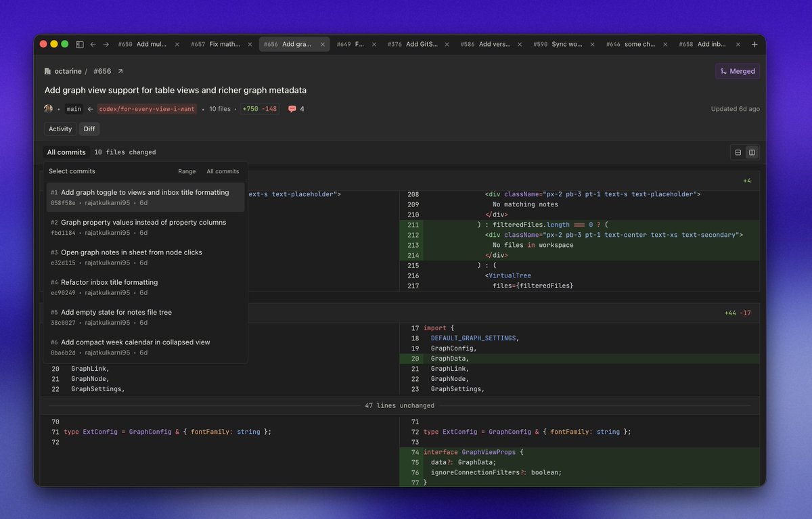Close the #376 Add GitS... tab
Image resolution: width=812 pixels, height=519 pixels.
447,44
